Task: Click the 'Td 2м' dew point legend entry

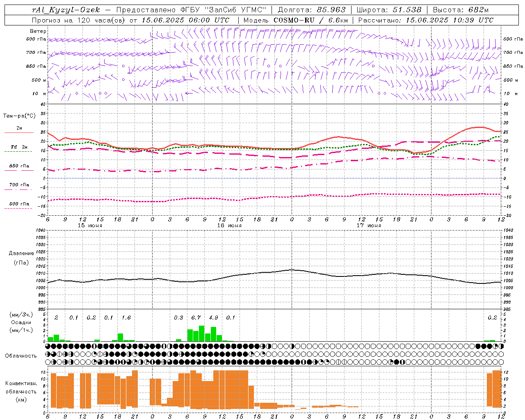Action: (x=19, y=147)
